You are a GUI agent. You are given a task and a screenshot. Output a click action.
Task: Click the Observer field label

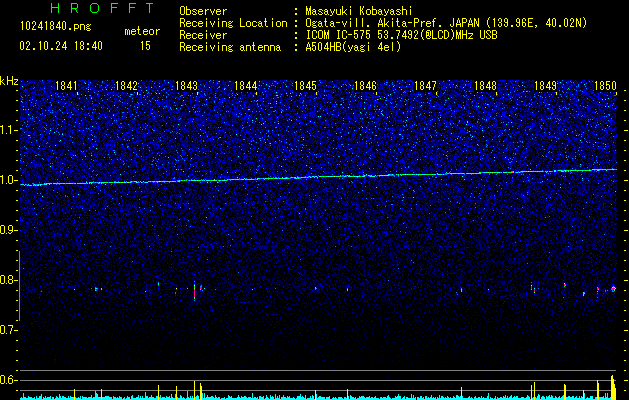[x=203, y=11]
